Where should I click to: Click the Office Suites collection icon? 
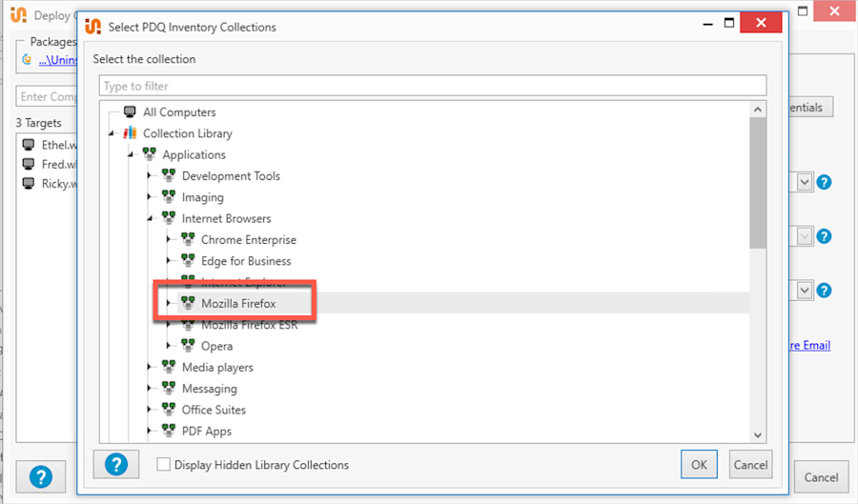169,410
